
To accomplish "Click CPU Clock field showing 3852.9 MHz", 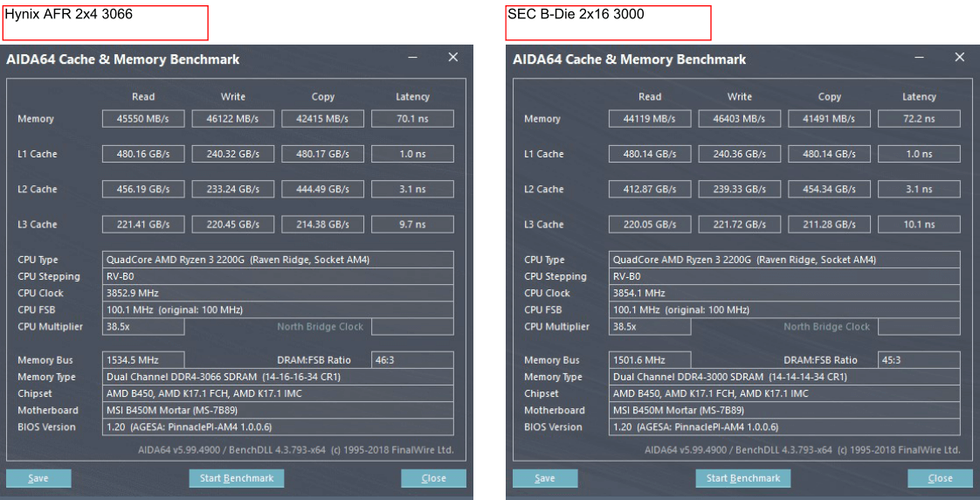I will pyautogui.click(x=278, y=293).
